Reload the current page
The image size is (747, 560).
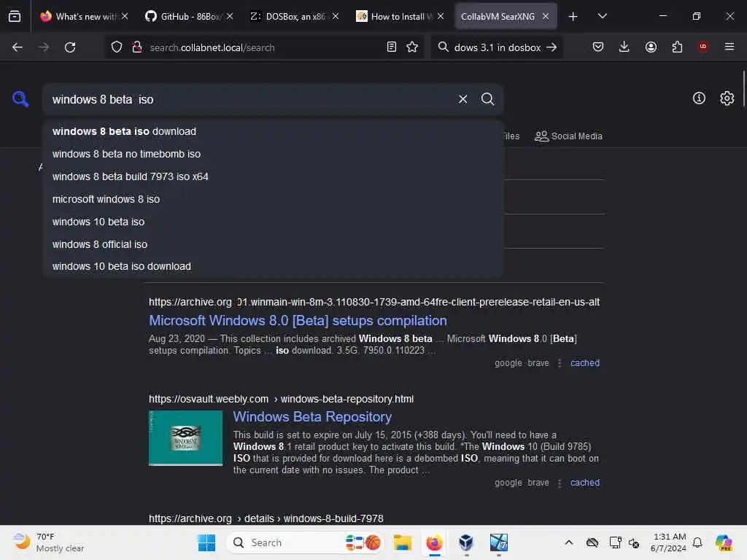coord(70,47)
